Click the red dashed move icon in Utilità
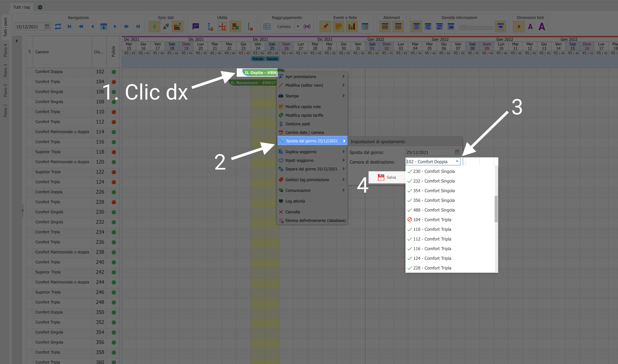Image resolution: width=618 pixels, height=364 pixels. [222, 26]
